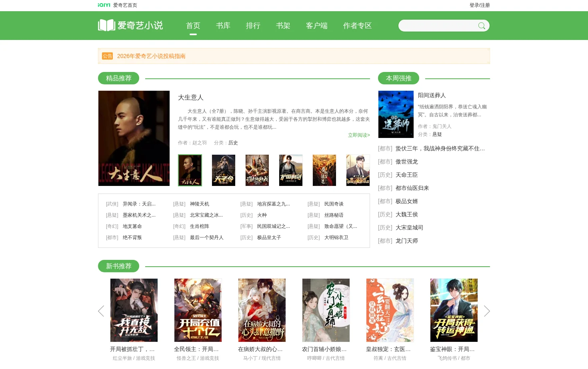
Task: Open 生肖棺阵 in list
Action: click(x=200, y=226)
